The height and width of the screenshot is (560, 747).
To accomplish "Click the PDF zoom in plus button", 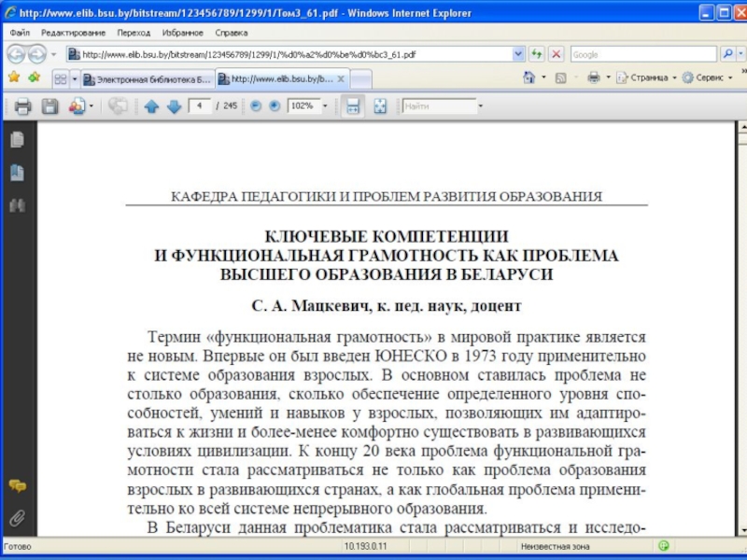I will (275, 105).
